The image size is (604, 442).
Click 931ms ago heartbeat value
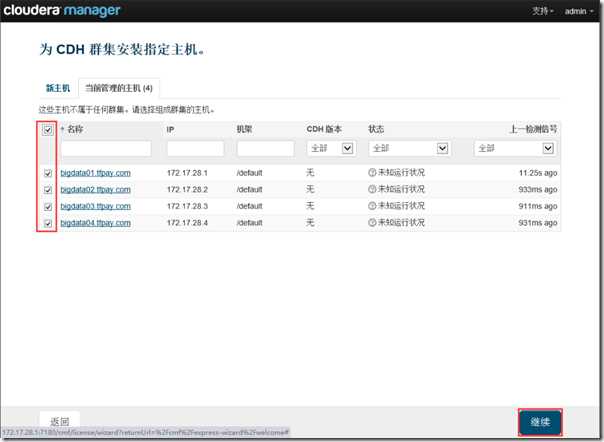coord(538,223)
